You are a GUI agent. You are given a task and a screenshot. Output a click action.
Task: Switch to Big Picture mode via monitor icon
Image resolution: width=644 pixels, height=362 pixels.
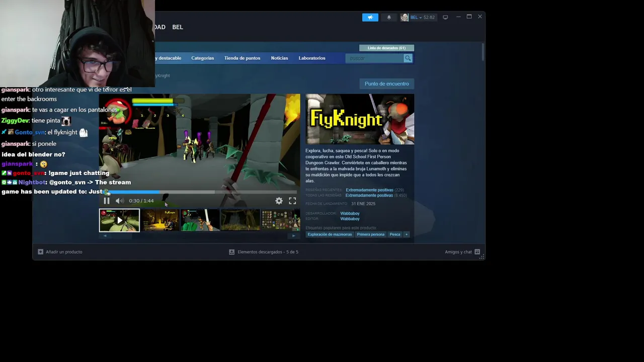coord(445,17)
